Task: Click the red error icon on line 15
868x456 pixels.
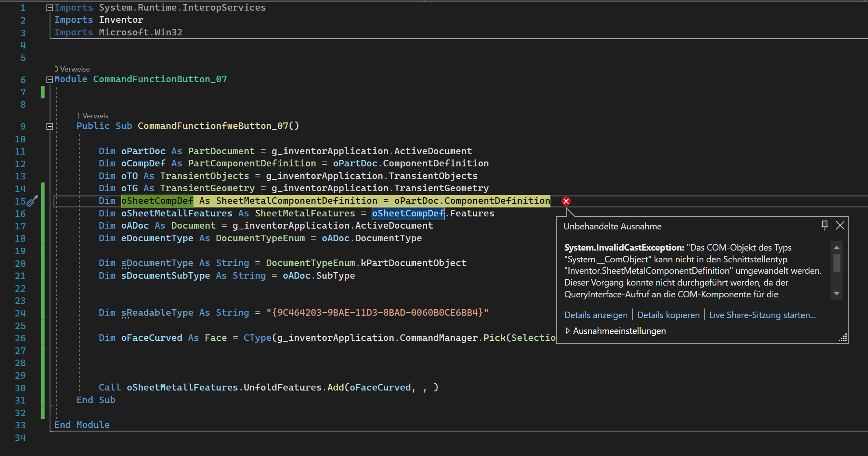Action: click(x=566, y=201)
